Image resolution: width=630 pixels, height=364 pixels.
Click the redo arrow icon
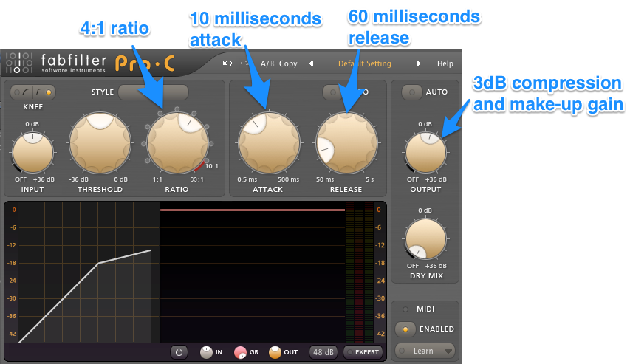click(244, 63)
